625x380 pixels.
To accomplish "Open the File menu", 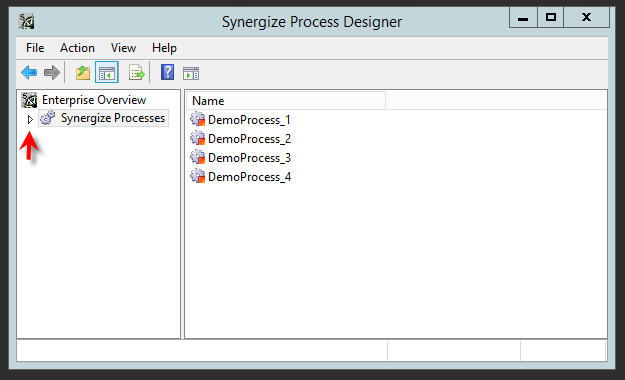I will pos(35,48).
